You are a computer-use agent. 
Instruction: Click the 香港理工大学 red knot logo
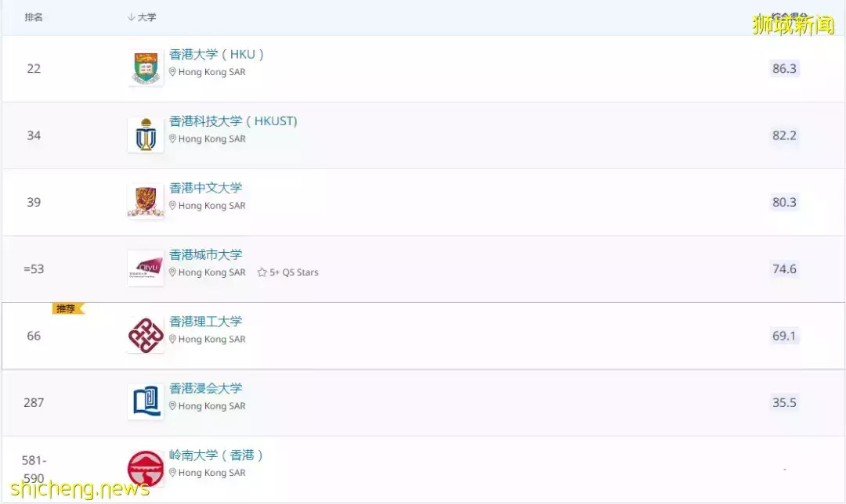pyautogui.click(x=146, y=335)
